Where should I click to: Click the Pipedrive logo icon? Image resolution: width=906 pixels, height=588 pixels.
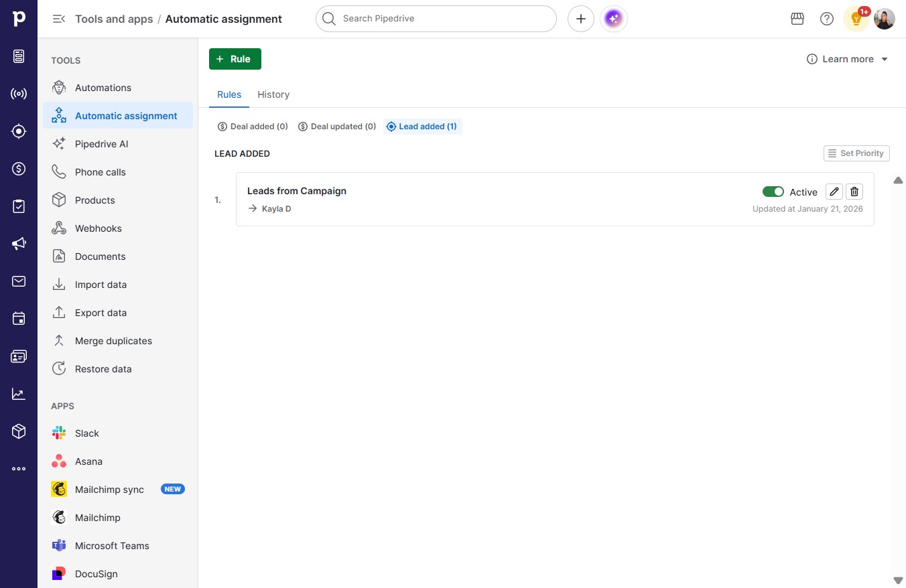pos(19,19)
